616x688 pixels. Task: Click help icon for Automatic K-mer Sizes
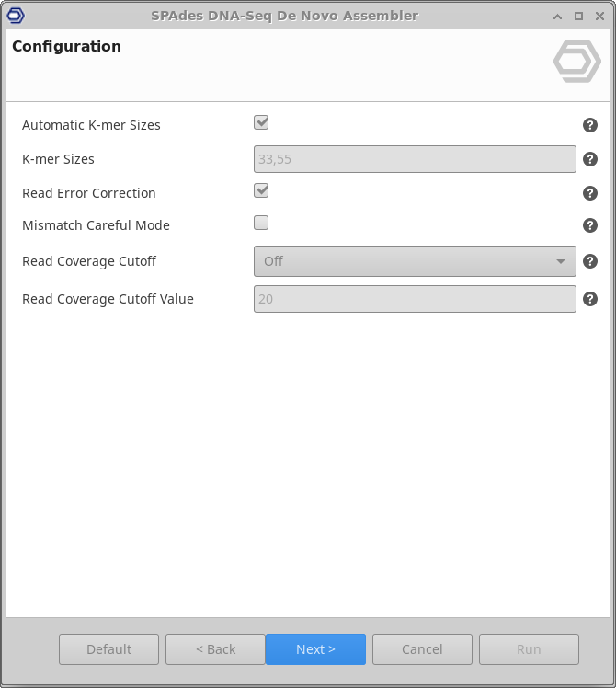pyautogui.click(x=590, y=125)
